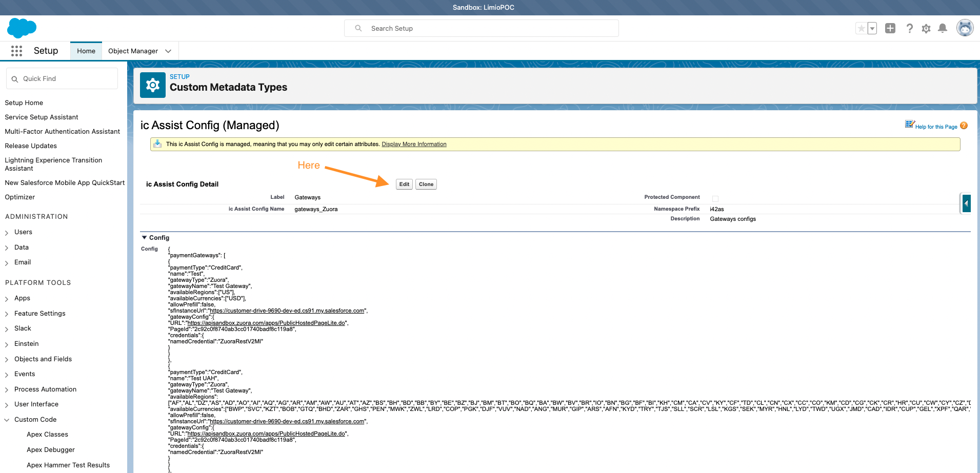The width and height of the screenshot is (980, 473).
Task: Click the favorites star icon
Action: coord(862,29)
